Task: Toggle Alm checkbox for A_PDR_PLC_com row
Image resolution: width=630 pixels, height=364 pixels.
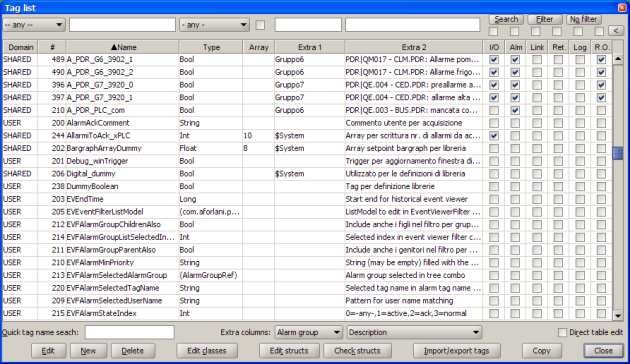Action: pos(515,110)
